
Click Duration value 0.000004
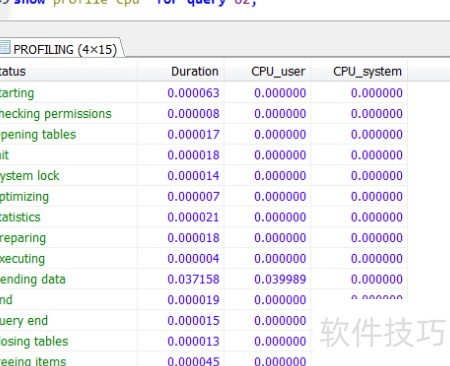(x=193, y=258)
